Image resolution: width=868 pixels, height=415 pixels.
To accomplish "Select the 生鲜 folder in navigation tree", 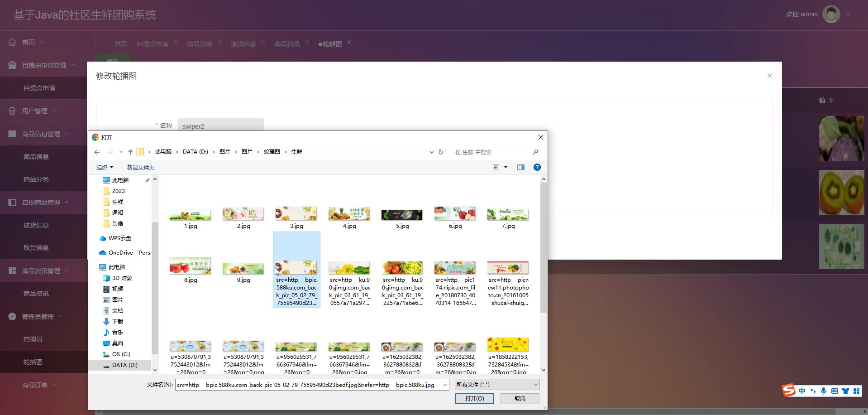I will point(118,202).
